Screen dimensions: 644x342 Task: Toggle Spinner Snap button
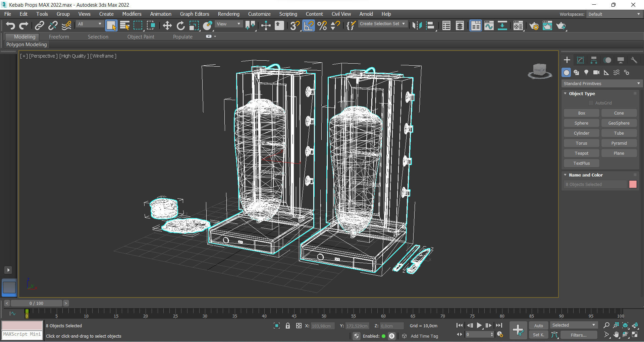[335, 25]
